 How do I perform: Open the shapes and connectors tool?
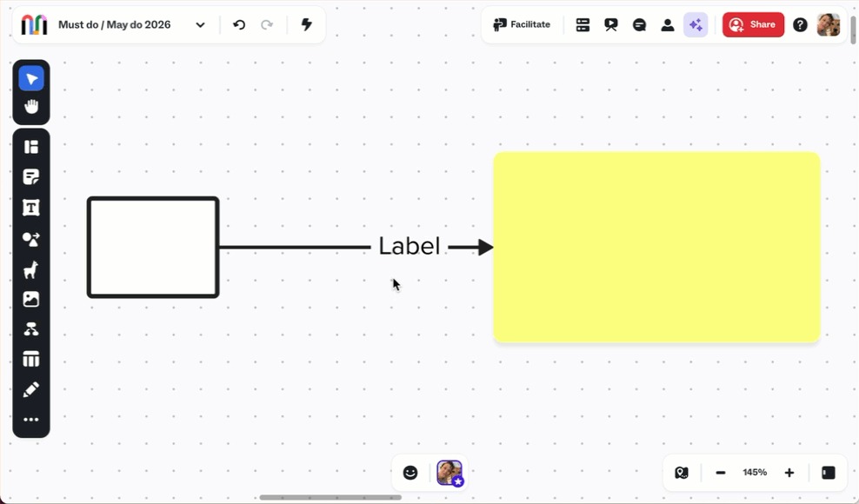31,239
